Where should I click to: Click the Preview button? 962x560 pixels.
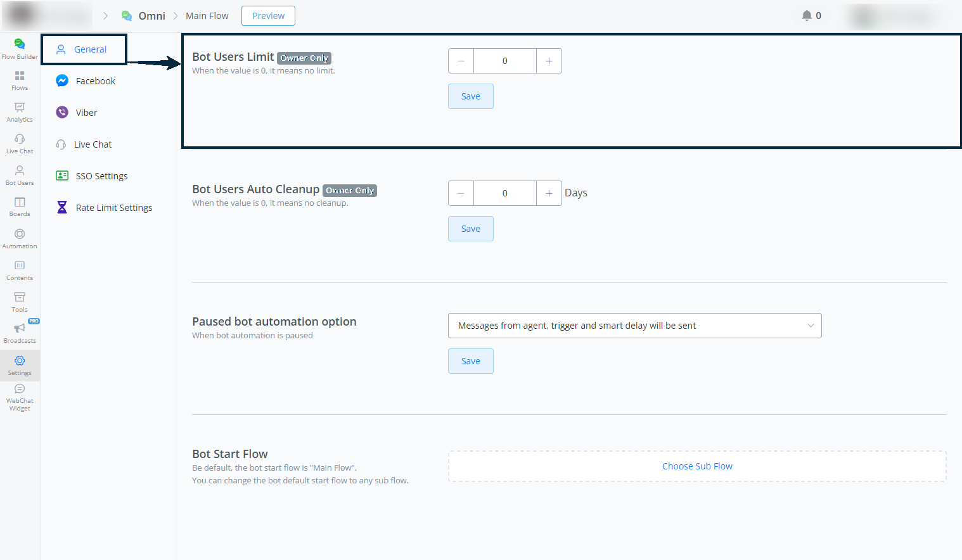pyautogui.click(x=269, y=16)
